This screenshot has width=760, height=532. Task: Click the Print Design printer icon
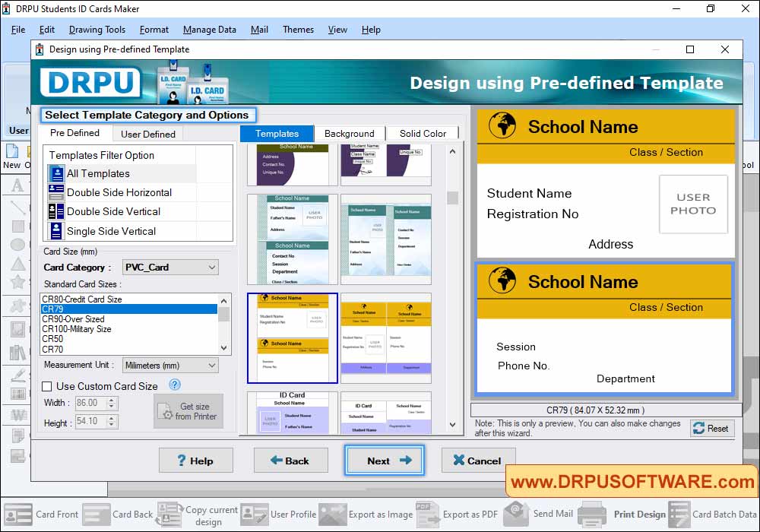click(x=592, y=515)
